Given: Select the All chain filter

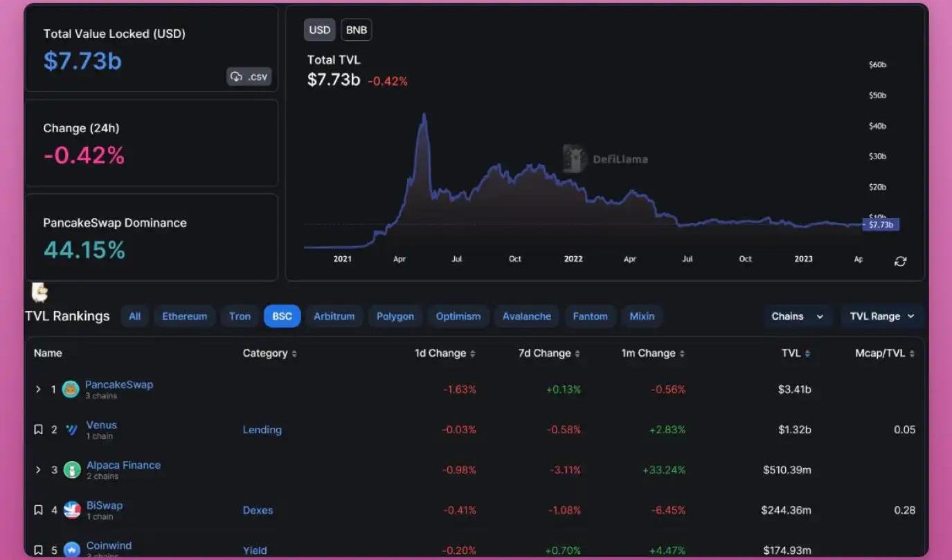Looking at the screenshot, I should point(134,316).
